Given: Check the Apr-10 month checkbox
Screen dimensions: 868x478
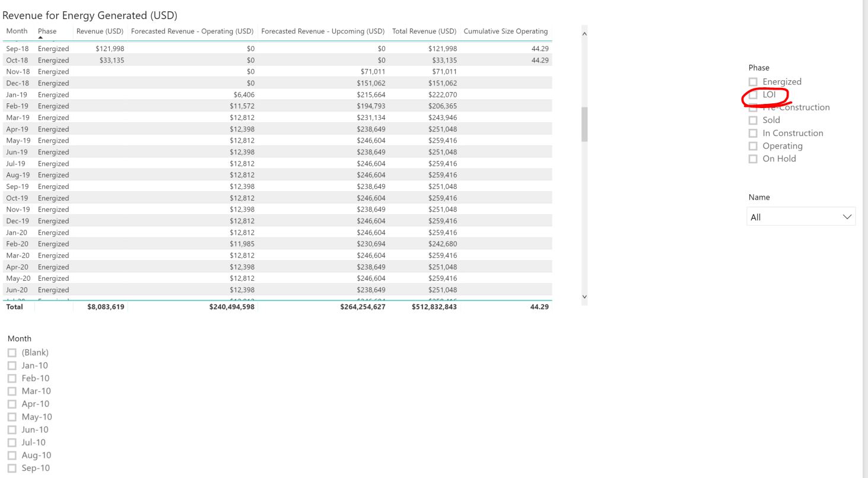Looking at the screenshot, I should 12,404.
